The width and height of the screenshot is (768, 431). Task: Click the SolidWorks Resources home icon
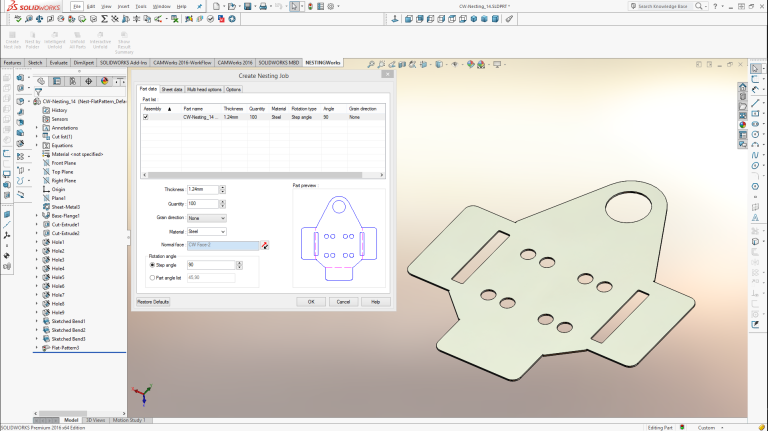click(743, 87)
